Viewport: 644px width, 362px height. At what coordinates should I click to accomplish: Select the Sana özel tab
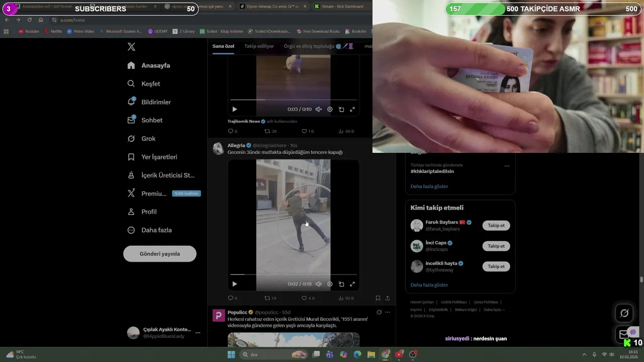(x=223, y=46)
